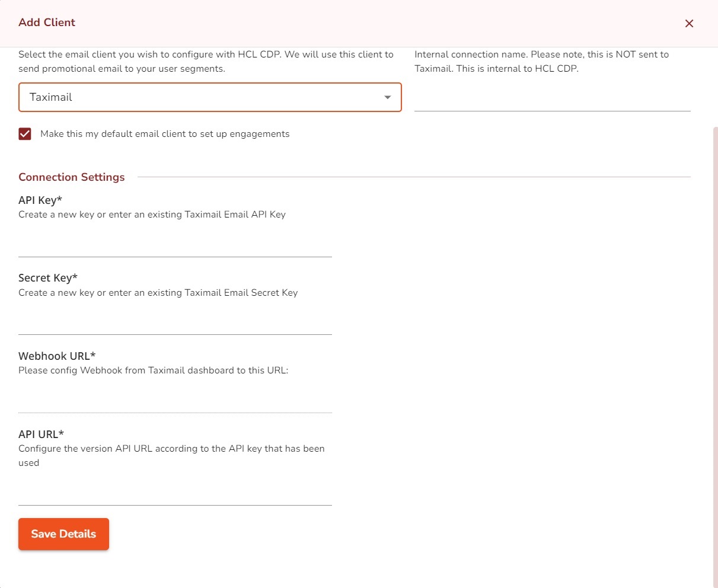Click the "Secret Key*" field label
The image size is (718, 588).
tap(48, 278)
